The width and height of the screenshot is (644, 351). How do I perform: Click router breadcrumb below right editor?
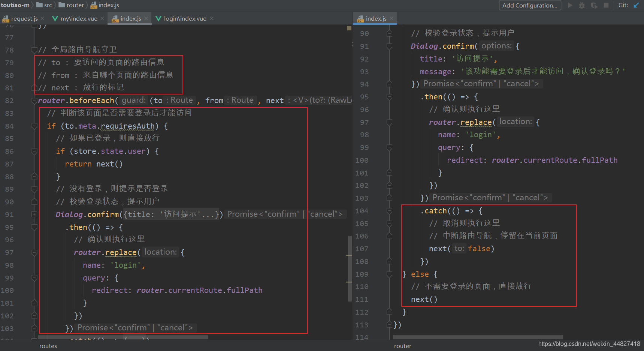402,346
